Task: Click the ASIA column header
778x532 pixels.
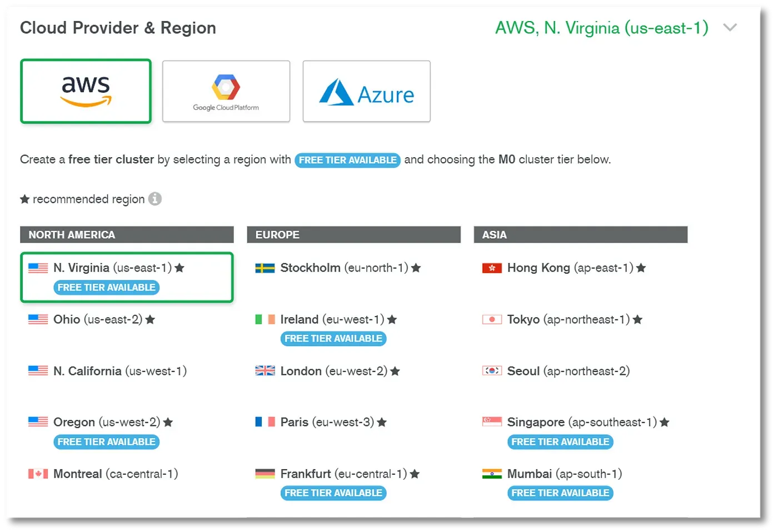Action: pos(581,234)
